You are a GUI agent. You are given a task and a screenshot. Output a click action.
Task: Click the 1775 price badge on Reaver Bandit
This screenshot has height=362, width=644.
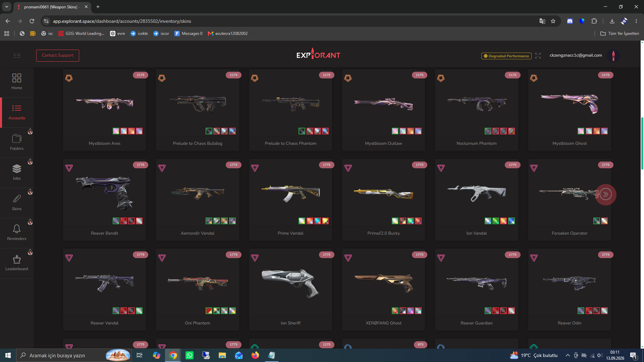point(141,165)
